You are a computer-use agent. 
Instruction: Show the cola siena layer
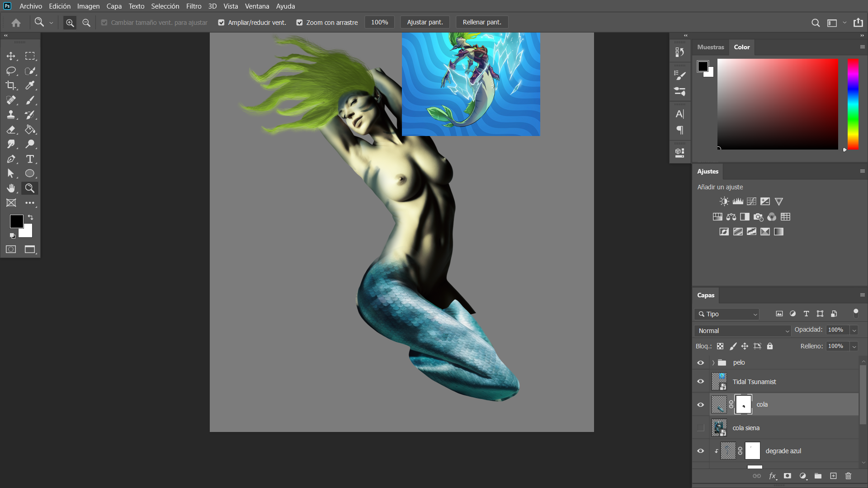click(x=701, y=427)
